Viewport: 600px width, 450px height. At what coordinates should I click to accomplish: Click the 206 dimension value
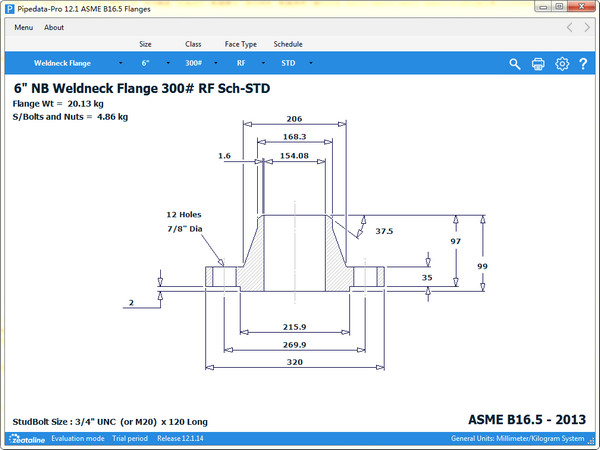[x=294, y=119]
